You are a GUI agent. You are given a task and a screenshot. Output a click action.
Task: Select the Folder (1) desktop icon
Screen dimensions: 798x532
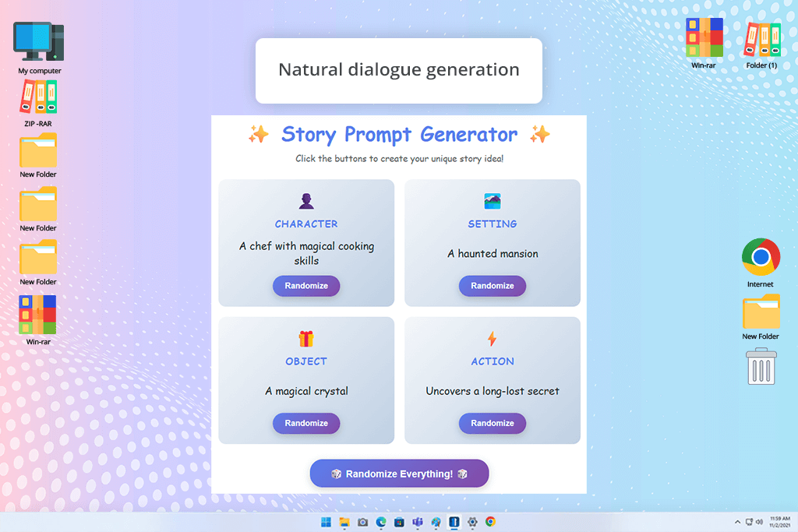[x=761, y=44]
